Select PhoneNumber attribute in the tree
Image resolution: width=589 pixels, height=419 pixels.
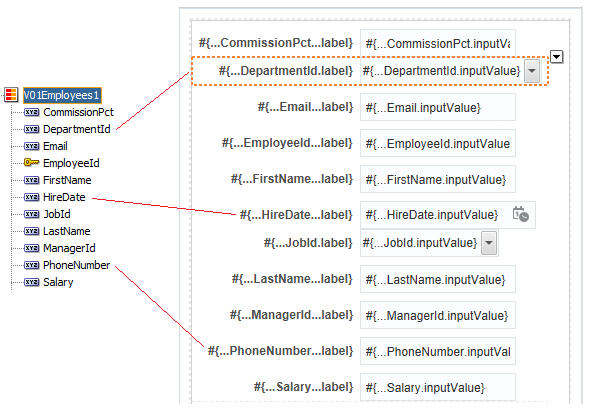[x=76, y=265]
